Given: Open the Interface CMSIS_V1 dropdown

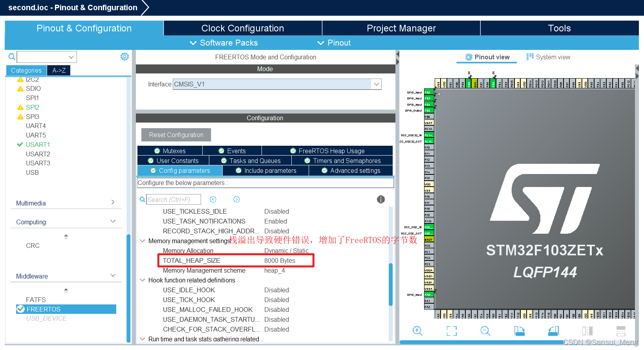Looking at the screenshot, I should click(x=377, y=84).
